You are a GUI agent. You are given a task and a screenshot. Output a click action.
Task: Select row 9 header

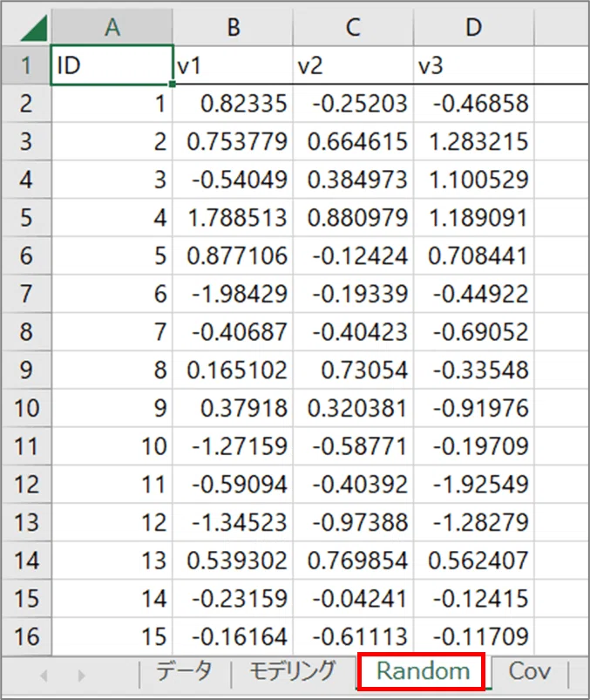(27, 370)
